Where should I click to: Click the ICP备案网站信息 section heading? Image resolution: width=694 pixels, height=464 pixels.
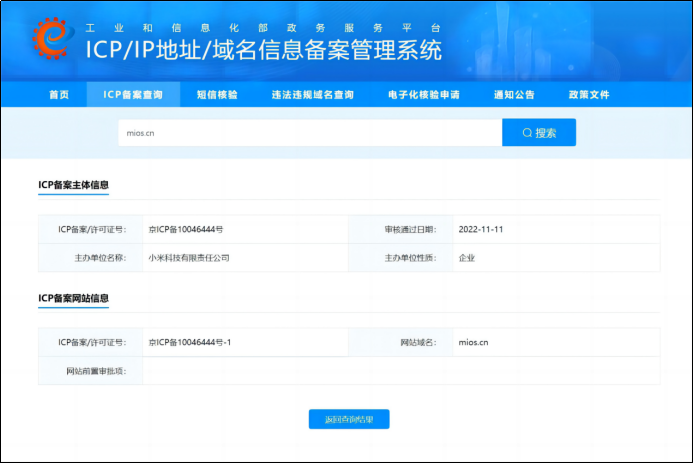73,298
